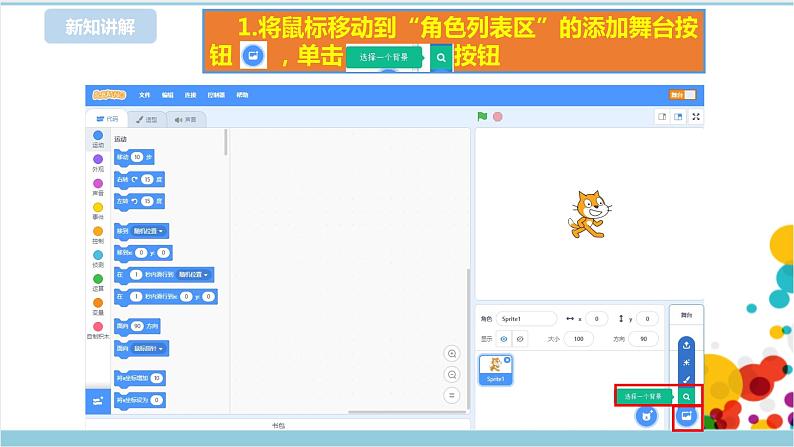Select the 事件 events category circle
Image resolution: width=794 pixels, height=447 pixels.
98,207
